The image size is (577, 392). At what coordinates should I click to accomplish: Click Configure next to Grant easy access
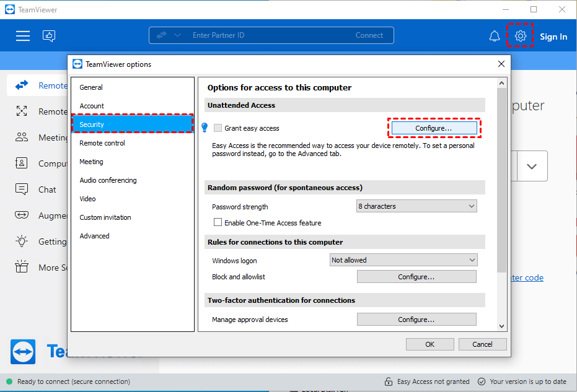pos(434,128)
